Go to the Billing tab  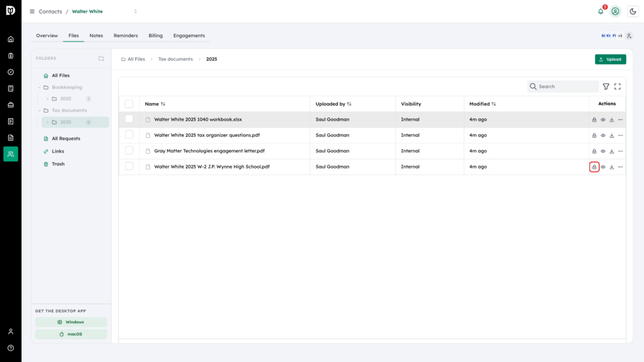(156, 36)
